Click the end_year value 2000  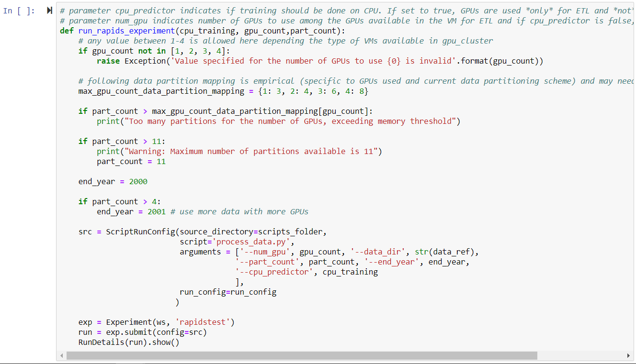point(138,182)
